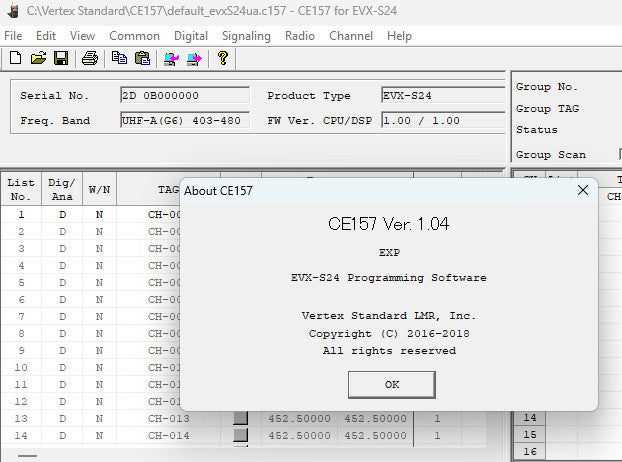The image size is (622, 462).
Task: Click Dig/Ana cell D in row 1
Action: point(62,215)
